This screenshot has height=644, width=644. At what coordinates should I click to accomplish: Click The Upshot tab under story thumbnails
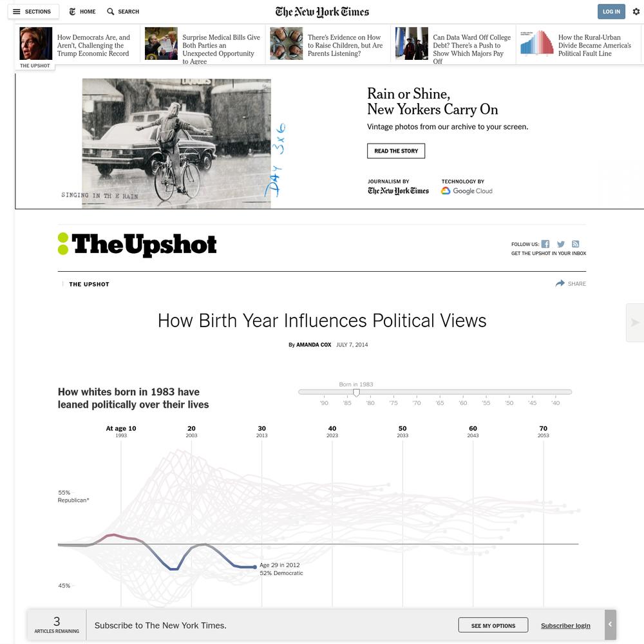pos(35,66)
